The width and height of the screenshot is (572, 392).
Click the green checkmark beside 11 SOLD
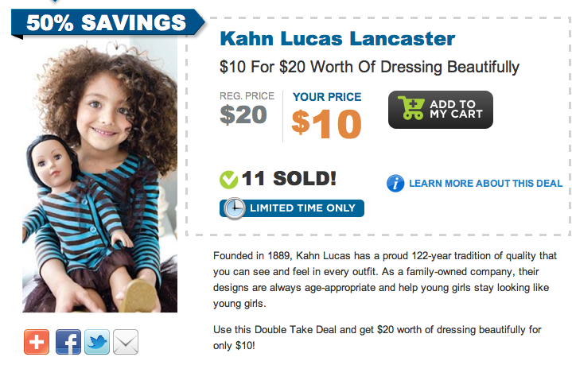click(228, 180)
